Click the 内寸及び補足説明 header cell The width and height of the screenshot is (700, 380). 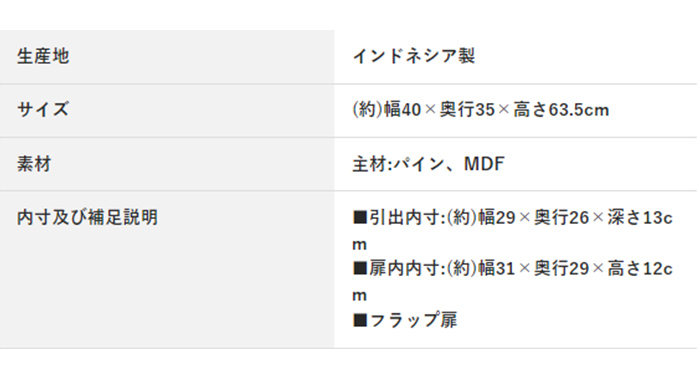point(167,270)
